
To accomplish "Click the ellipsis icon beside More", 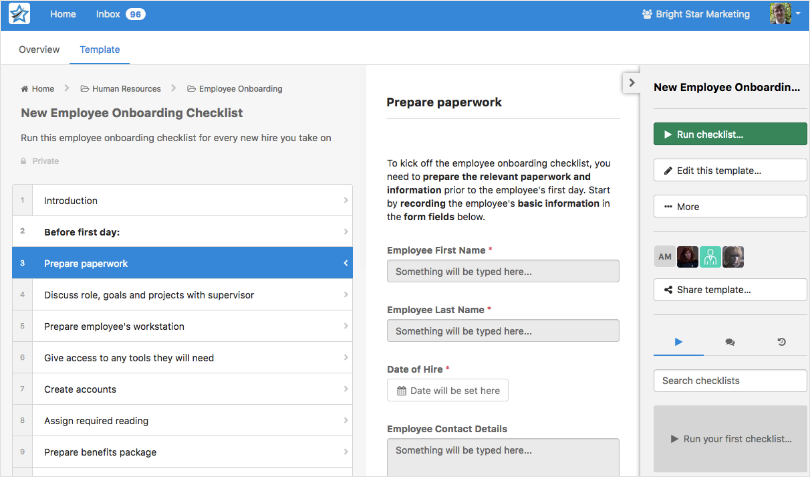I will click(668, 207).
